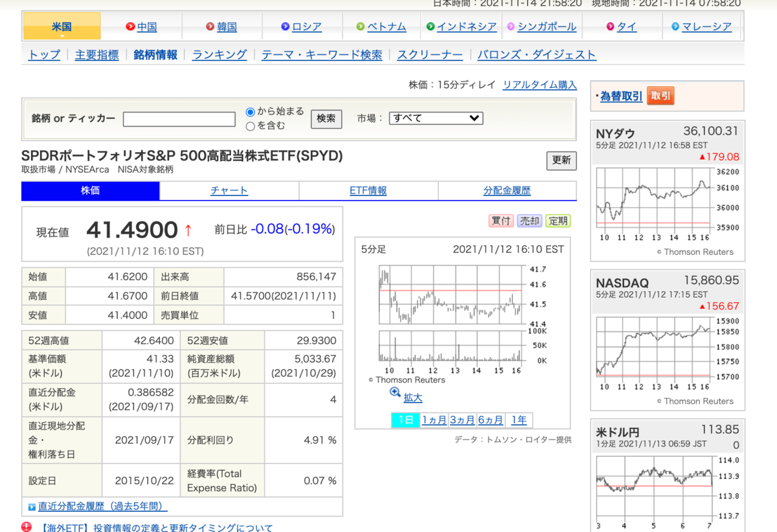Screen dimensions: 777x532
Task: Open 主要指標 submenu link
Action: click(x=97, y=55)
